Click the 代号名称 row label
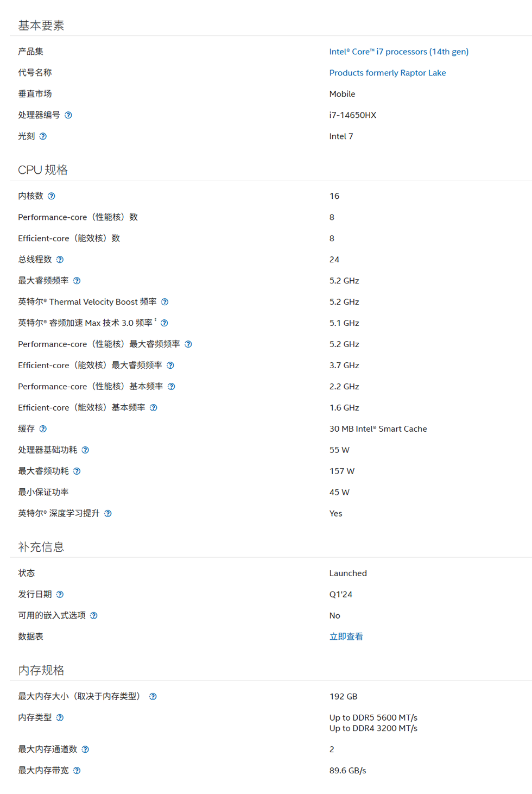 pos(35,73)
